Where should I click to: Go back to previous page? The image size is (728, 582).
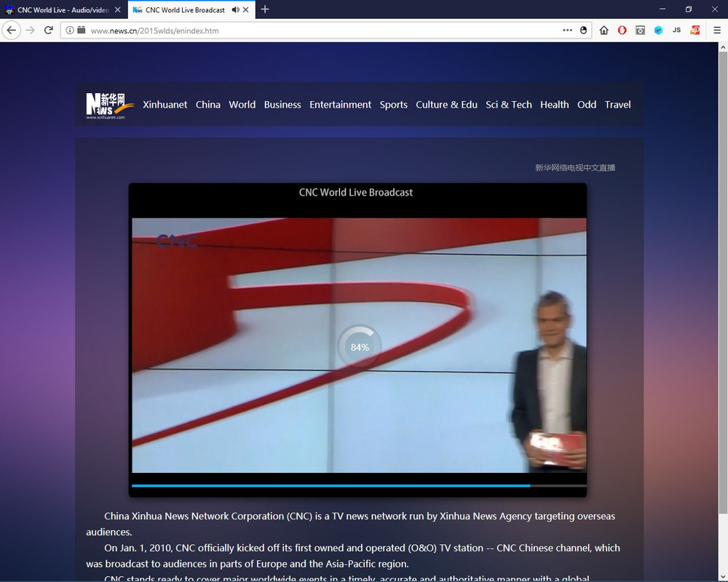pyautogui.click(x=11, y=31)
